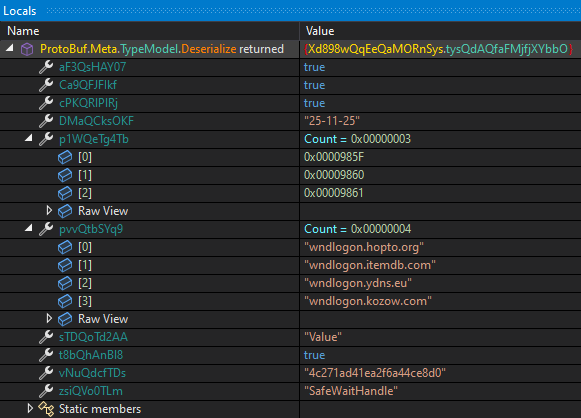
Task: Click the "SafeWaitHandle" value
Action: pos(351,391)
